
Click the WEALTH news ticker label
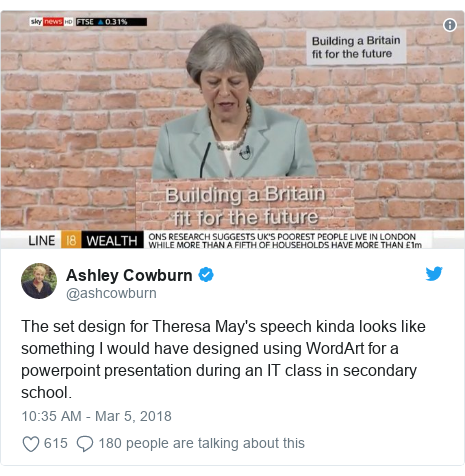pyautogui.click(x=112, y=240)
